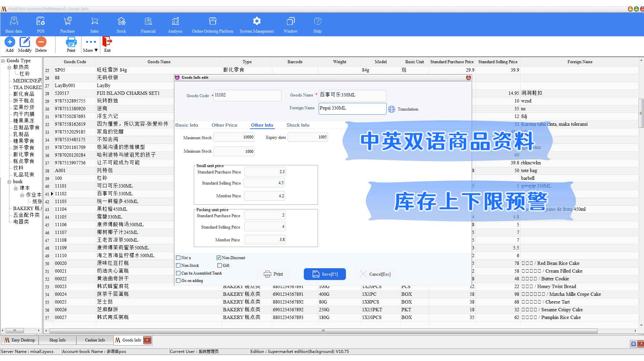Collapse the 散热类 tree node

click(9, 68)
